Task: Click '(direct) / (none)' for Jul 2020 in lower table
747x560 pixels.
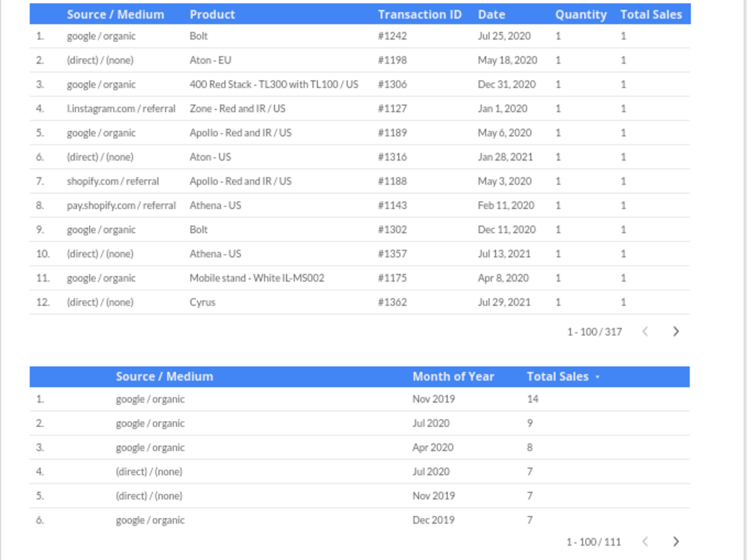Action: pos(149,472)
